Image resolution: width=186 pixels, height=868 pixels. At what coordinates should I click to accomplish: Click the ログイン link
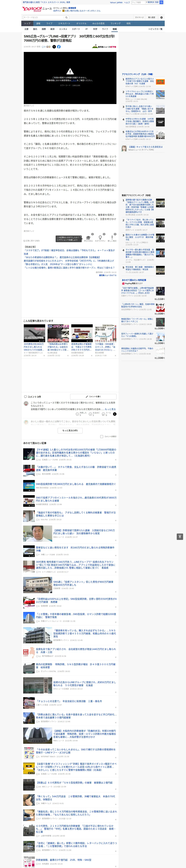pyautogui.click(x=57, y=11)
